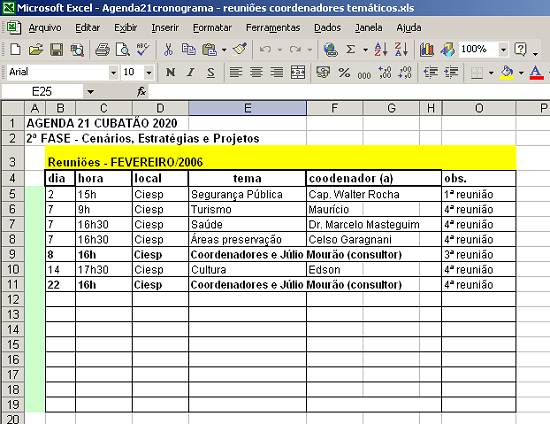This screenshot has height=424, width=550.
Task: Open the Formatar menu
Action: 212,28
